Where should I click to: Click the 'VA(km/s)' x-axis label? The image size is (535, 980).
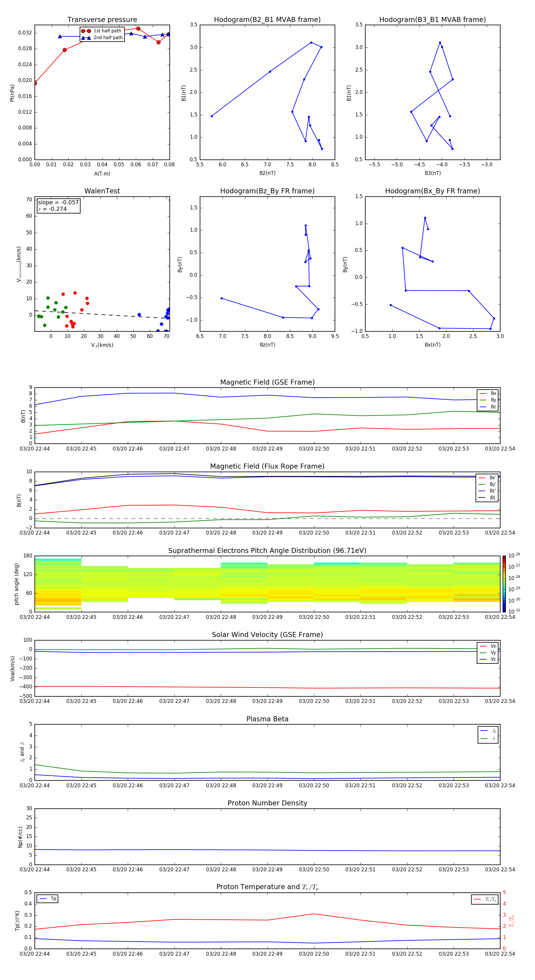(102, 345)
